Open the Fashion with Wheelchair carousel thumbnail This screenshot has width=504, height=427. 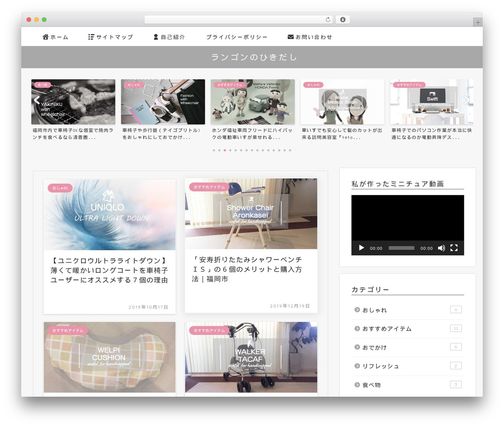(x=163, y=102)
